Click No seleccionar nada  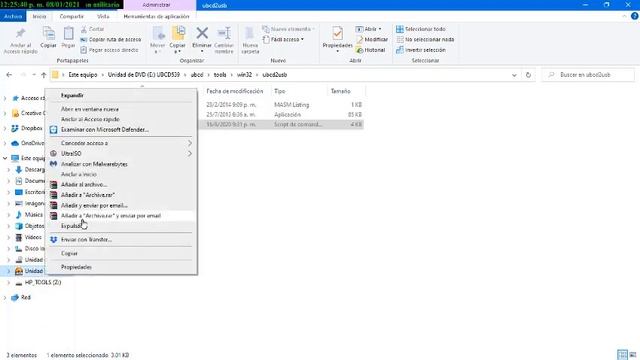[425, 40]
